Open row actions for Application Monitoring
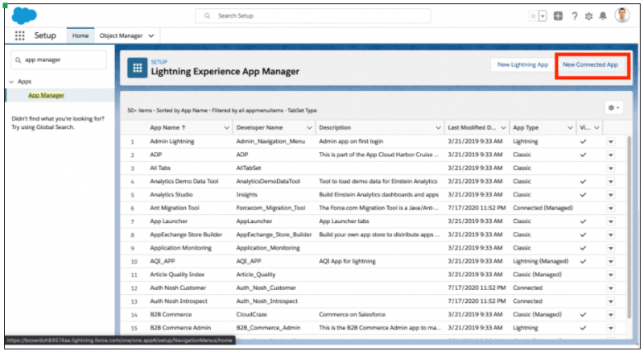 tap(611, 248)
